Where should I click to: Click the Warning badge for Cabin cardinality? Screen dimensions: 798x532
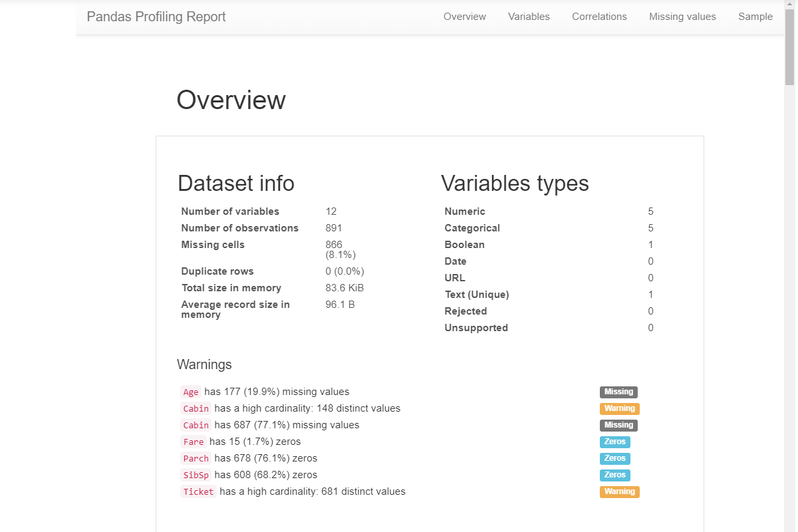coord(619,408)
